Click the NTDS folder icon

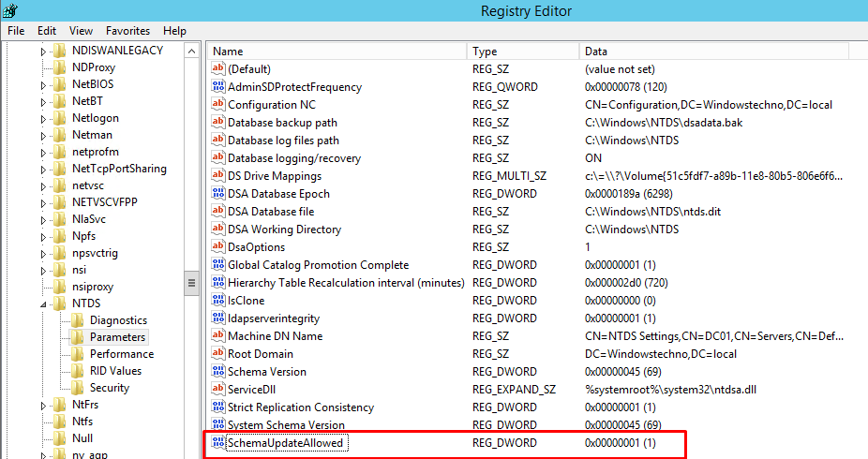click(x=59, y=304)
